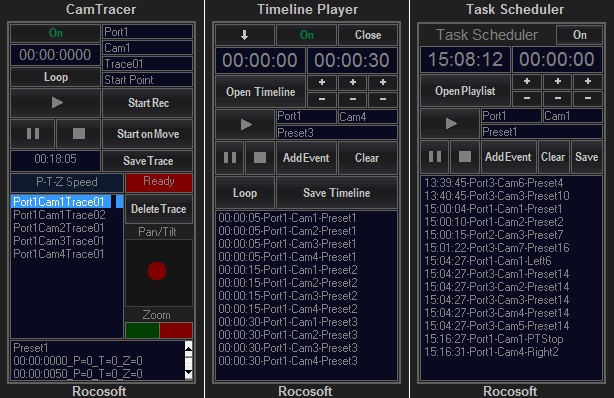Stop the Timeline Player
The width and height of the screenshot is (614, 398).
260,158
